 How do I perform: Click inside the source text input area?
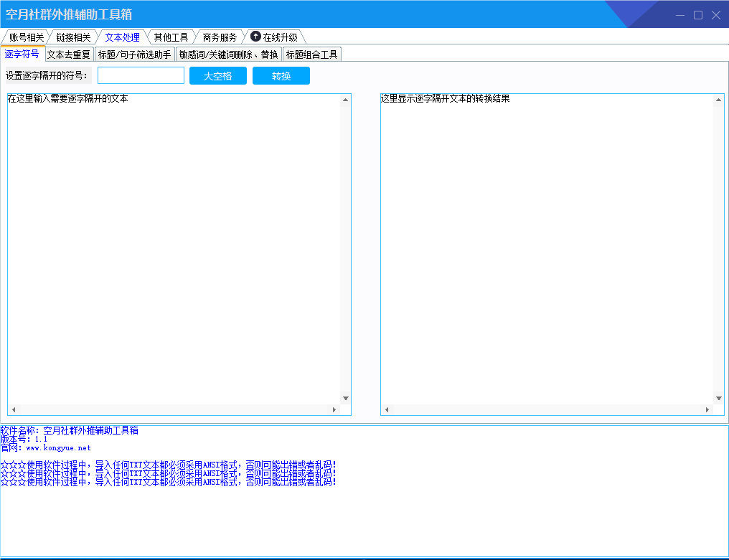click(x=174, y=249)
